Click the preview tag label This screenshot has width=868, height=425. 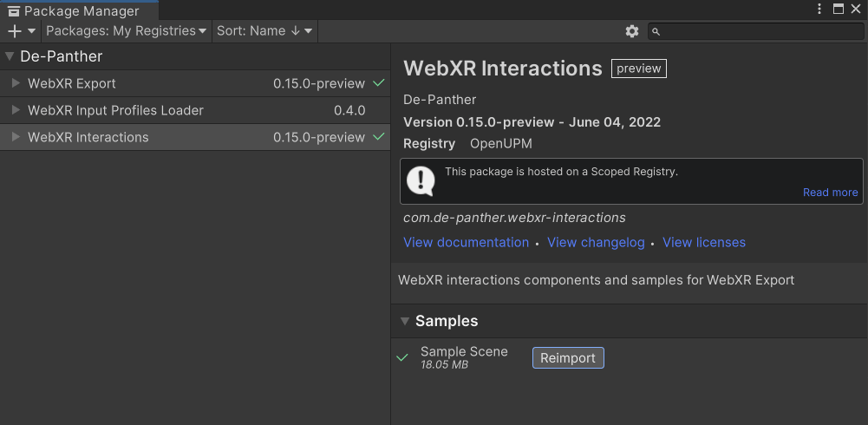click(639, 69)
